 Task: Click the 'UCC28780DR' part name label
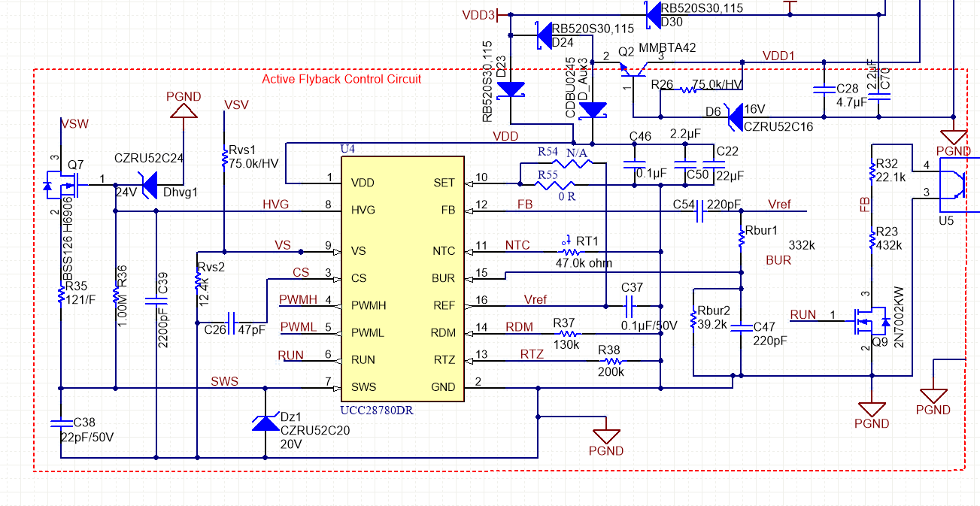click(377, 411)
